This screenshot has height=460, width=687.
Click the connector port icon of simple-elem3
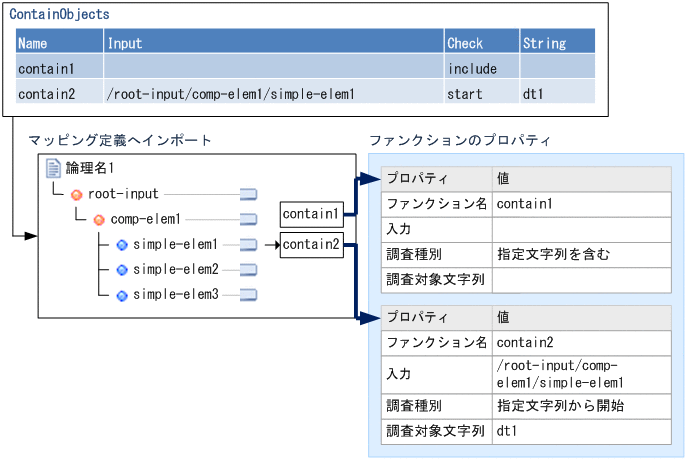[x=249, y=295]
